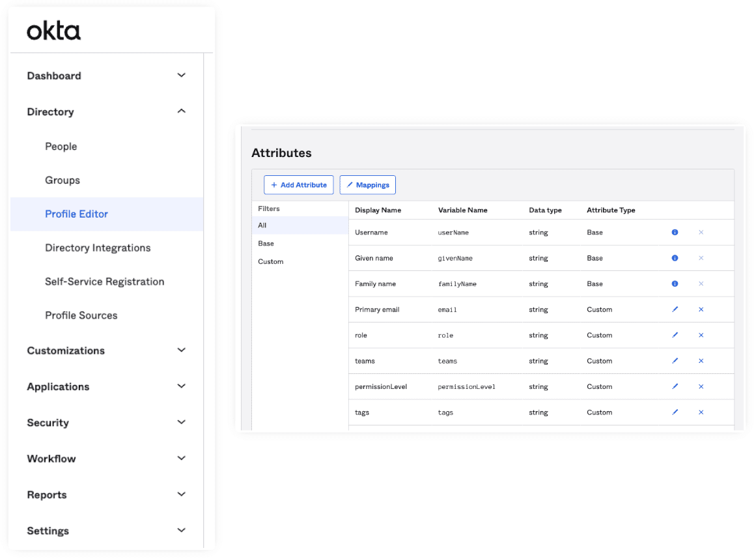
Task: Edit the tags attribute with pencil icon
Action: (x=675, y=412)
